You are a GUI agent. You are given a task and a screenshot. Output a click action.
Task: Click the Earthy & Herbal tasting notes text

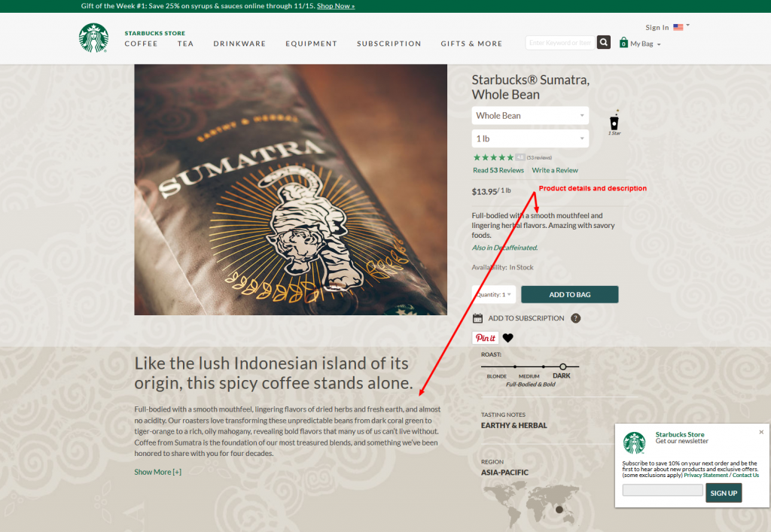click(x=513, y=425)
